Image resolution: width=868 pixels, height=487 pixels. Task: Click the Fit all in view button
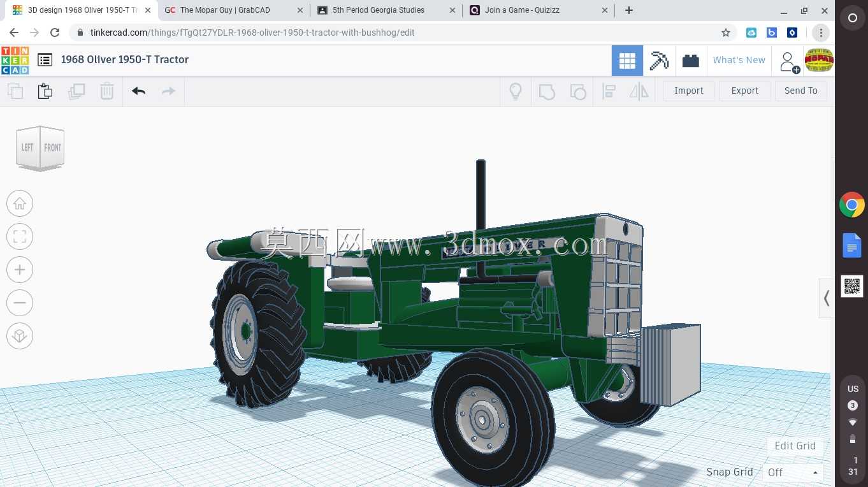point(20,236)
